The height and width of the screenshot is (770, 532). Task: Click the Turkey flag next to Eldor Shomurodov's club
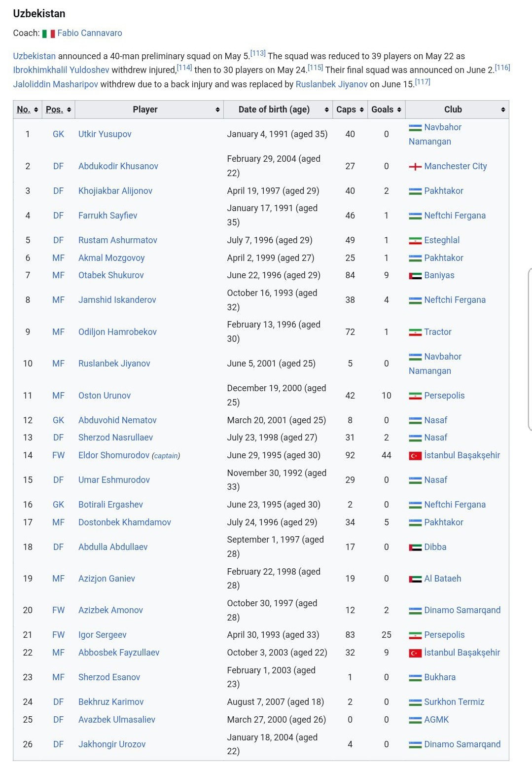pos(415,456)
